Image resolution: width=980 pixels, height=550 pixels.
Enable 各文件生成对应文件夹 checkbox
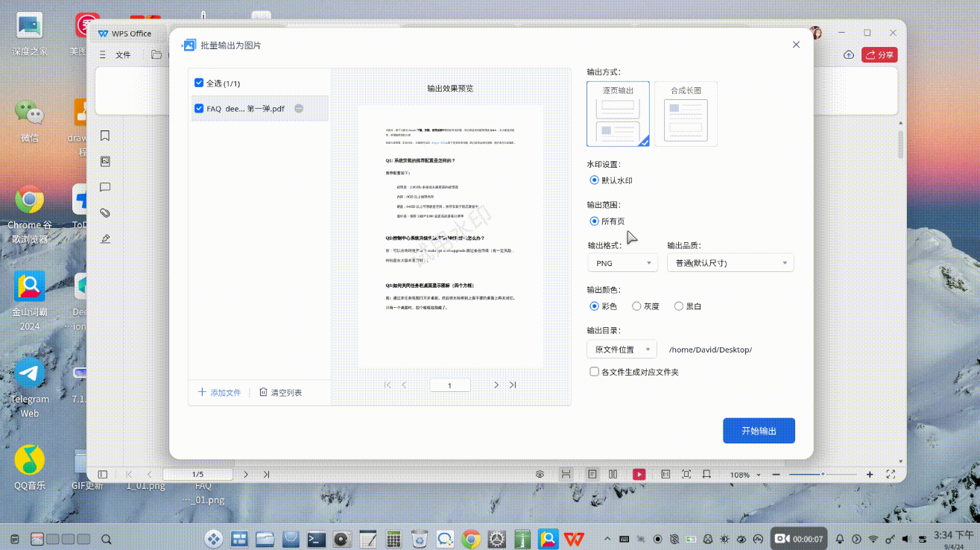[594, 372]
